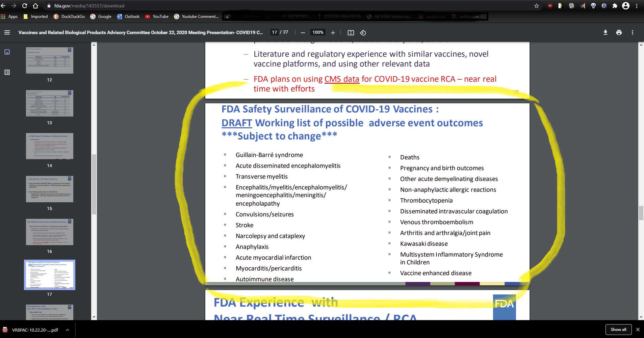Select page 16 thumbnail
The height and width of the screenshot is (338, 644).
coord(50,232)
